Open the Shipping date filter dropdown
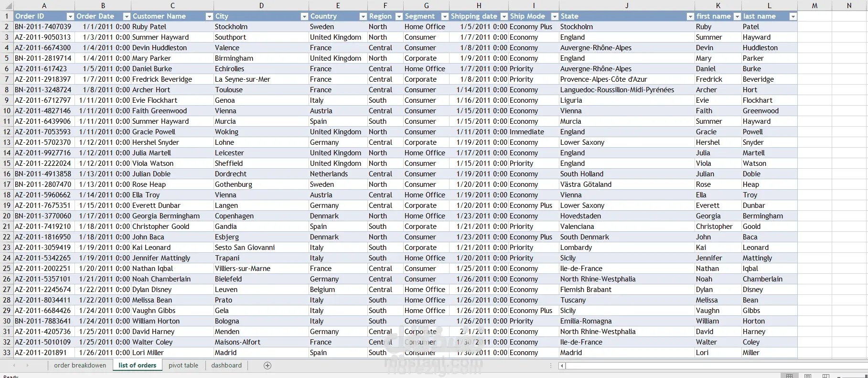 (x=504, y=16)
